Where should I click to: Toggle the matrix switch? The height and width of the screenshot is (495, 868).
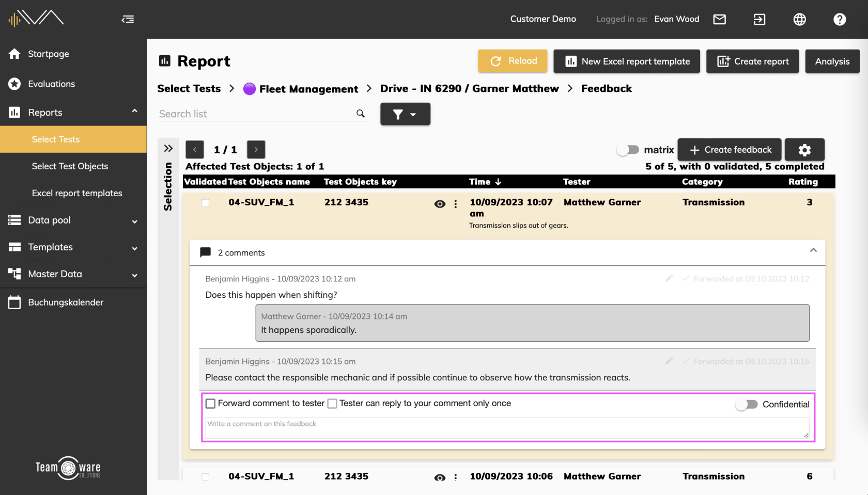pos(628,150)
